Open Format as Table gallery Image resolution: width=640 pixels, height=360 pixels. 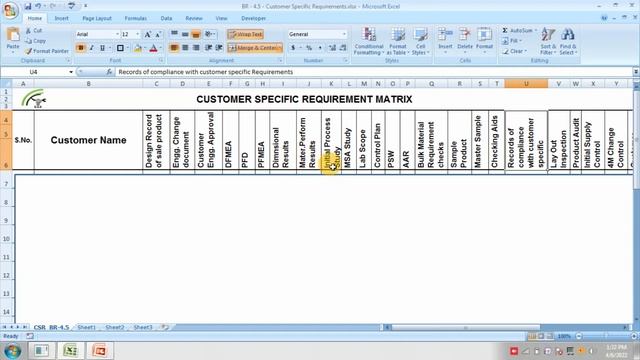tap(398, 41)
